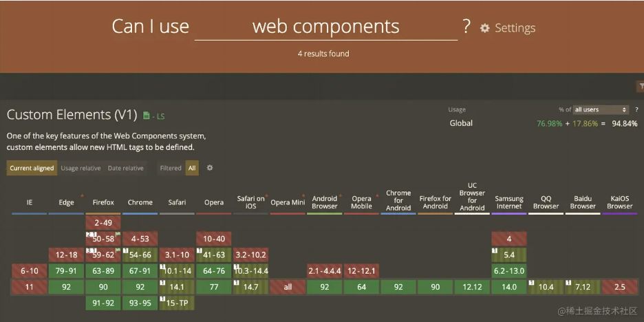Image resolution: width=644 pixels, height=322 pixels.
Task: Click the Firefox for Android header
Action: click(x=436, y=202)
